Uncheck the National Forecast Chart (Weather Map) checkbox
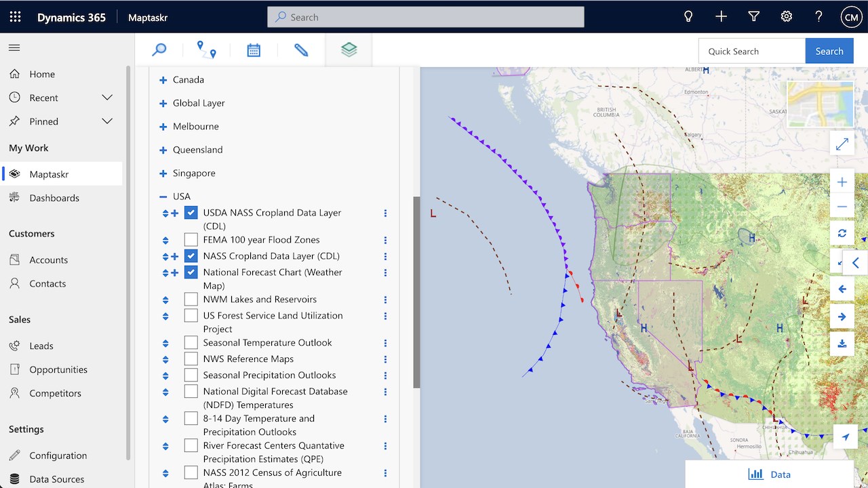Viewport: 868px width, 488px height. coord(191,272)
